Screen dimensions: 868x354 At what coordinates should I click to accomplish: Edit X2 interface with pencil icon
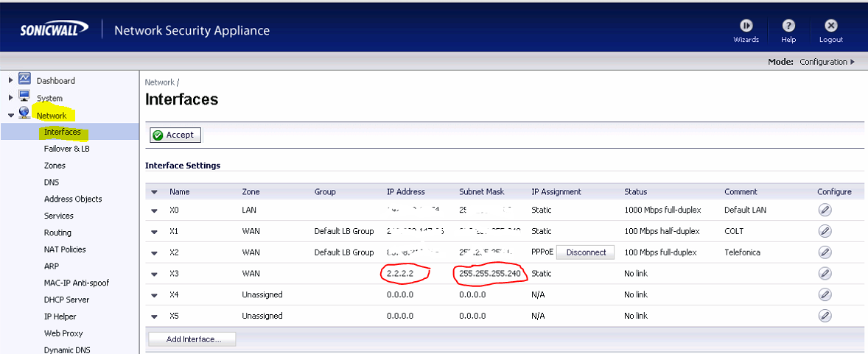(825, 252)
